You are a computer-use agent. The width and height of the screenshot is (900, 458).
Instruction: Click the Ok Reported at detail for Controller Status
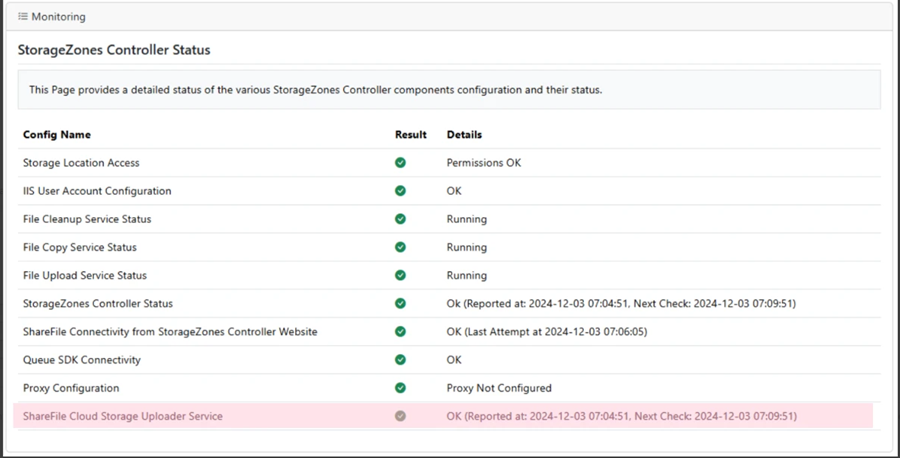(x=621, y=303)
